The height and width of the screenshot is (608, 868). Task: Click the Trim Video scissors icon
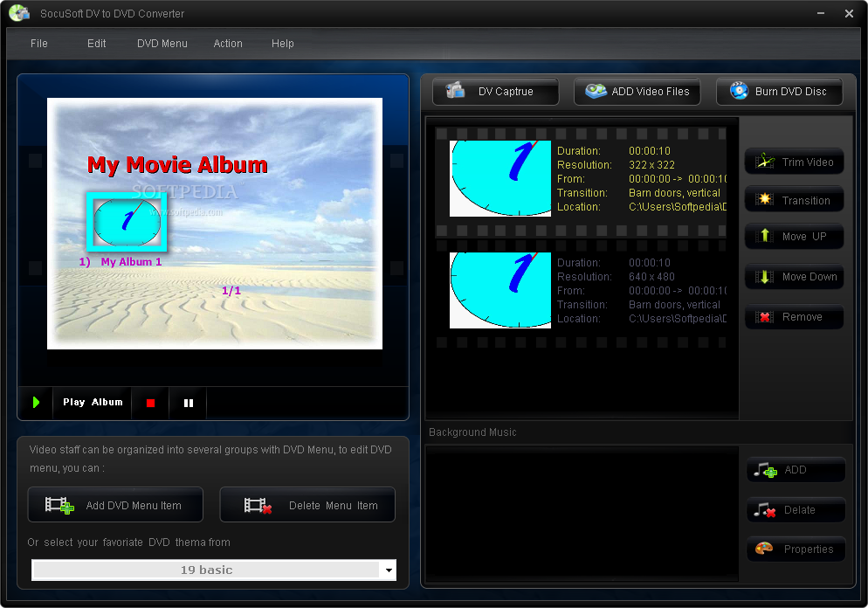click(x=764, y=161)
